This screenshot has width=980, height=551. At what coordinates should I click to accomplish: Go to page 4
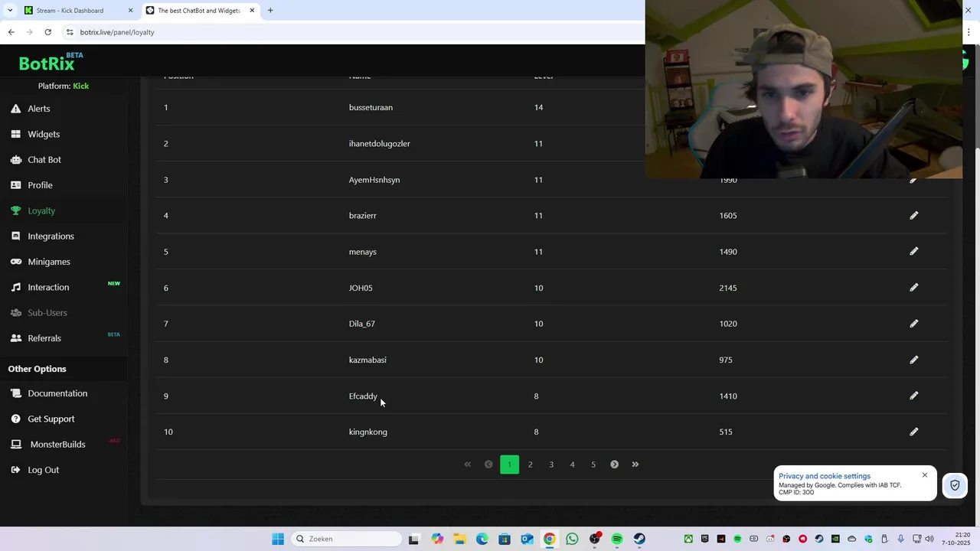pos(572,465)
